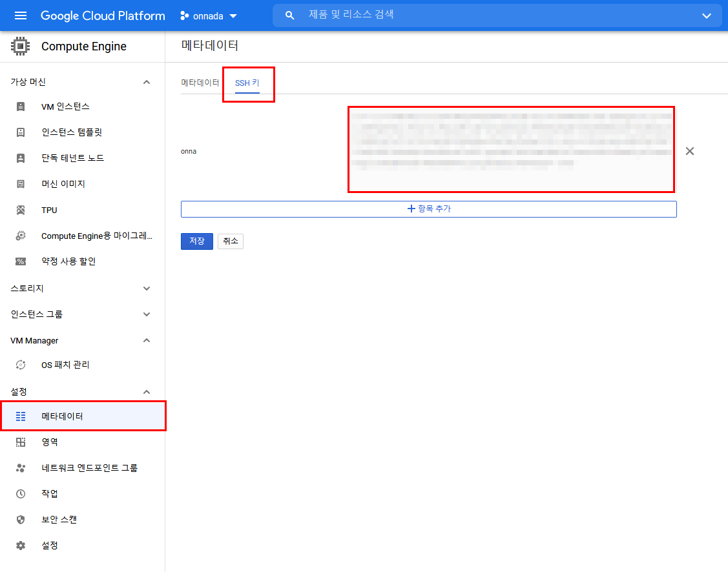728x572 pixels.
Task: Click the 단독 테넌트 노드 icon
Action: tap(21, 158)
